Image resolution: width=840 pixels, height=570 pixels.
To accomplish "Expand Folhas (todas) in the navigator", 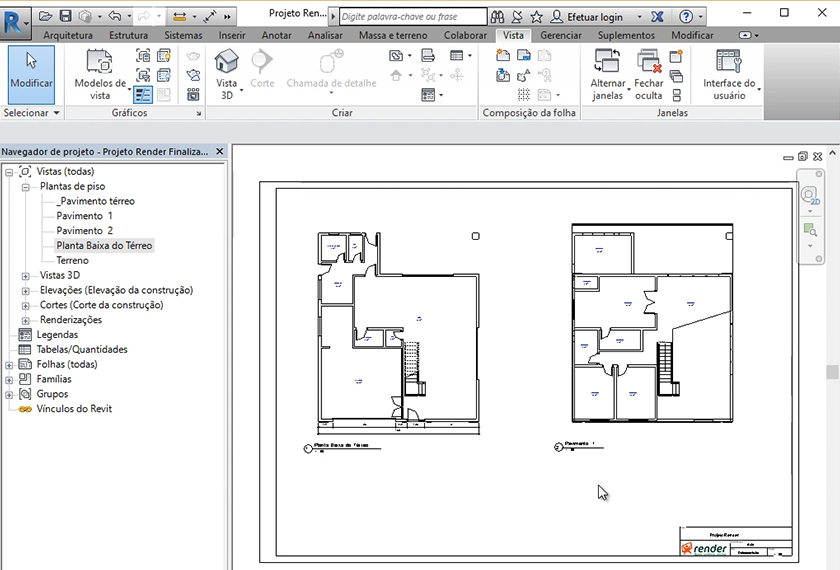I will (x=10, y=365).
